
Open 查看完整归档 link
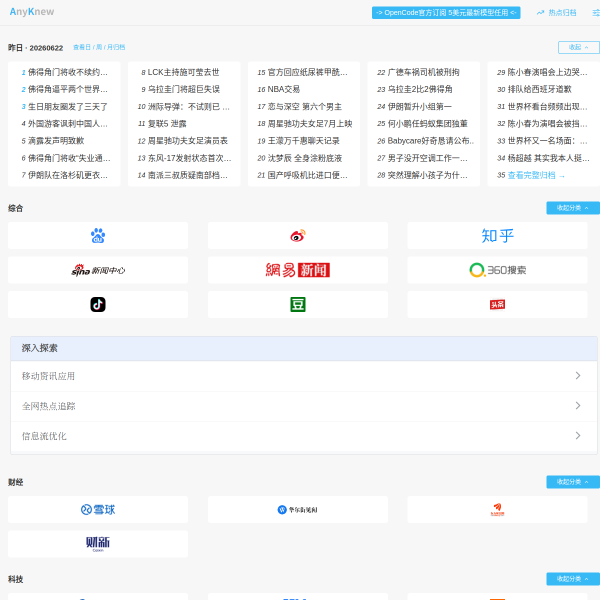coord(536,175)
